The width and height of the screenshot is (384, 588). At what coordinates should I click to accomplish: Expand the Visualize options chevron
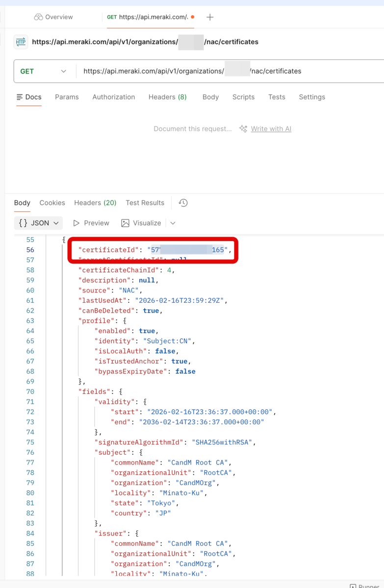click(x=173, y=223)
